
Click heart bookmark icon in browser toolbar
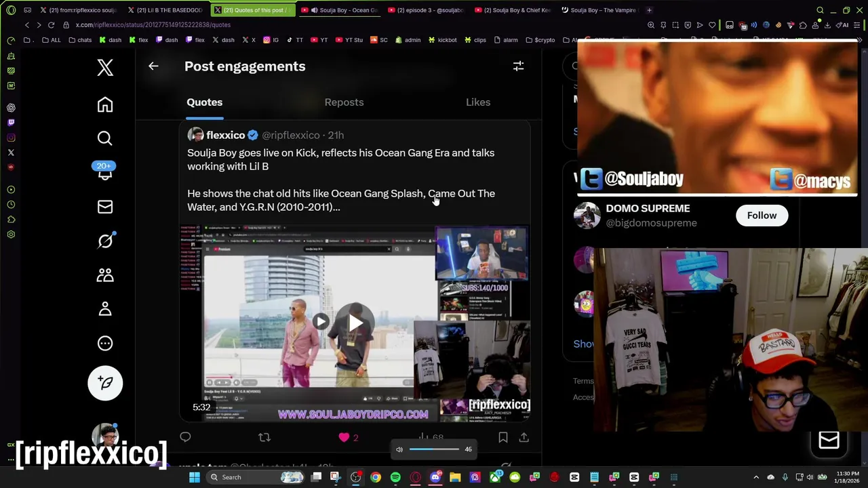pyautogui.click(x=712, y=25)
